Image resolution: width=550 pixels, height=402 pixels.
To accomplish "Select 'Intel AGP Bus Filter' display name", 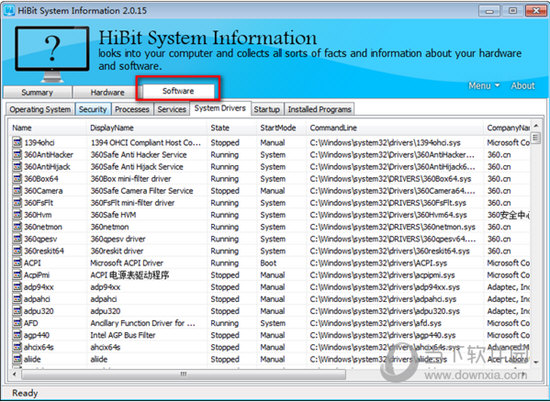I will 123,335.
